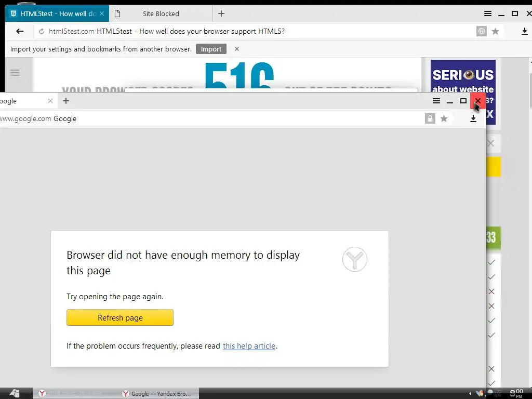Open the hamburger sidebar menu on HTML5test page
This screenshot has width=532, height=399.
pyautogui.click(x=15, y=73)
